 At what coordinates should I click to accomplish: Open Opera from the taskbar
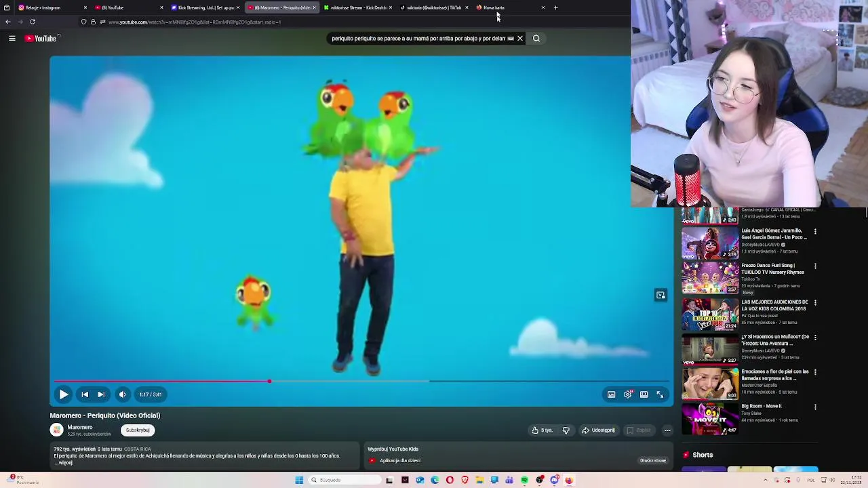450,480
